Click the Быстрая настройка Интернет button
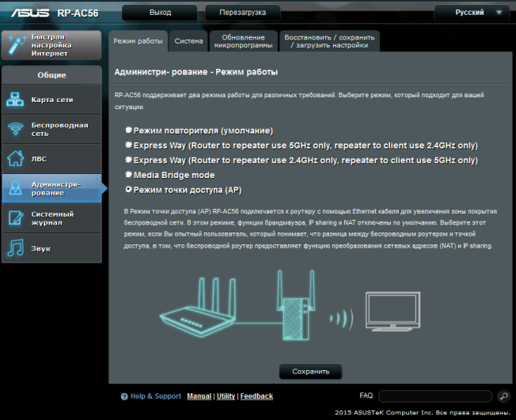The width and height of the screenshot is (516, 420). point(51,45)
